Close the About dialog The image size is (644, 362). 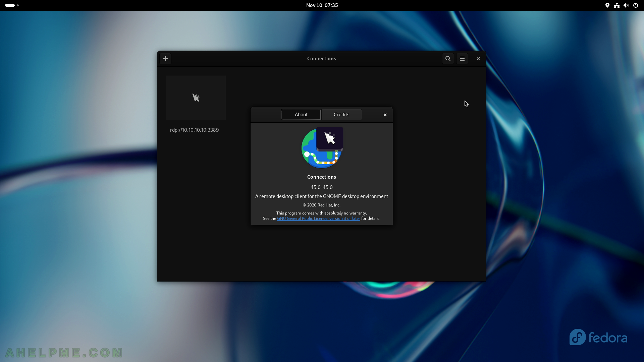point(385,115)
